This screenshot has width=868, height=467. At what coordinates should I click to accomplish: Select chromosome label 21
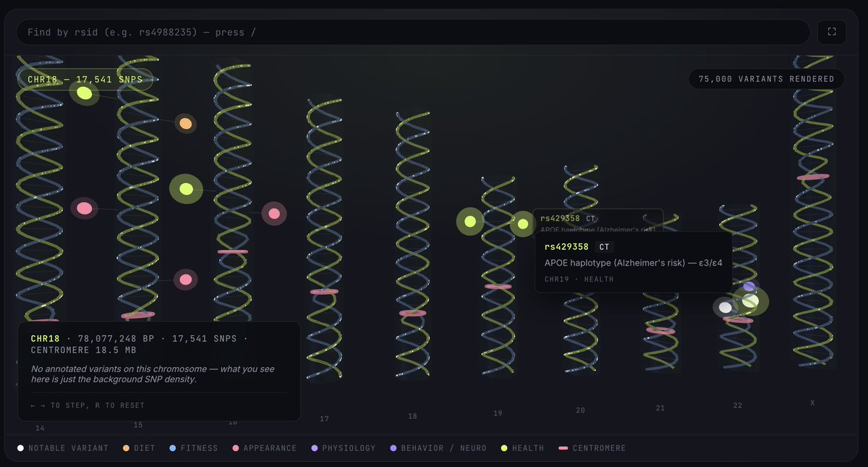click(x=660, y=408)
